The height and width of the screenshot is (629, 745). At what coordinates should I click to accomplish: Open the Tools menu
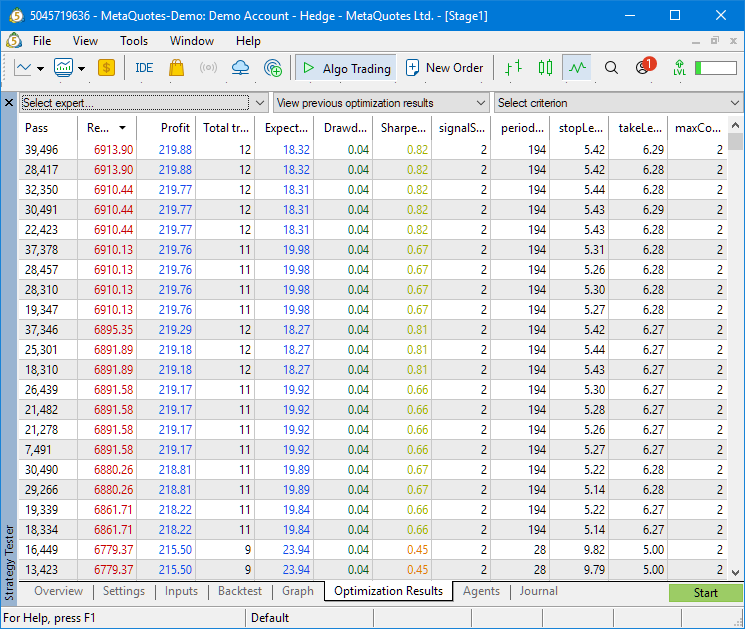pos(134,41)
